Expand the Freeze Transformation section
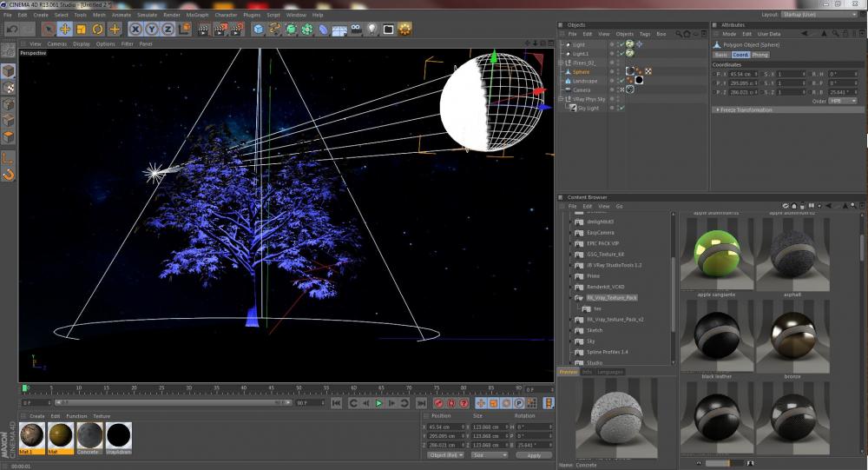This screenshot has width=868, height=470. click(x=746, y=109)
